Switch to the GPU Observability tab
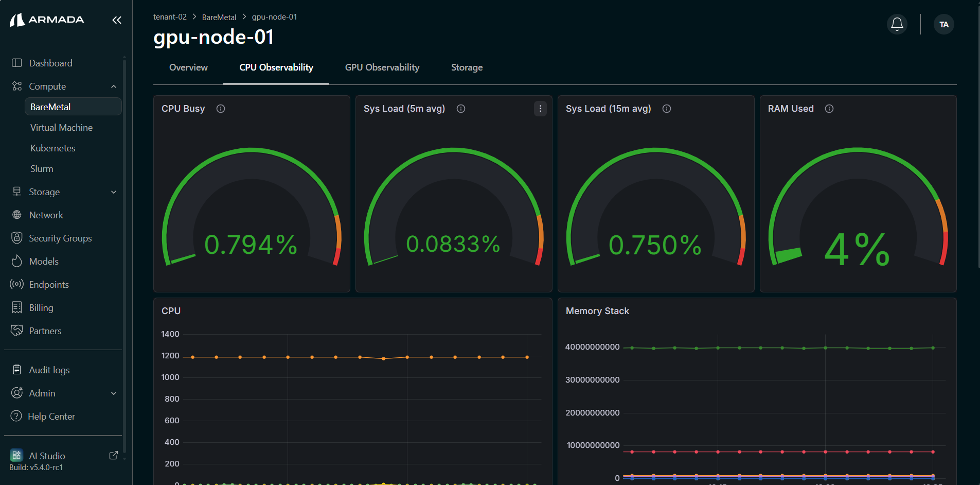 (382, 67)
